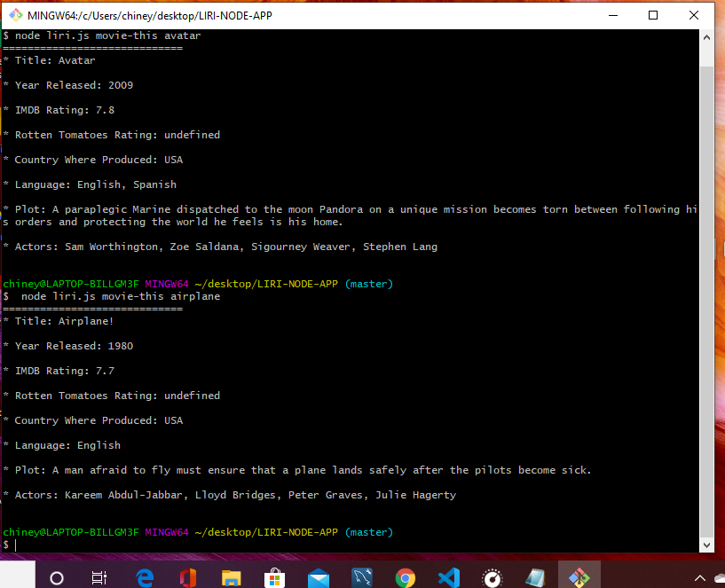Click the Airplane plot text line
The height and width of the screenshot is (588, 725).
click(x=297, y=470)
